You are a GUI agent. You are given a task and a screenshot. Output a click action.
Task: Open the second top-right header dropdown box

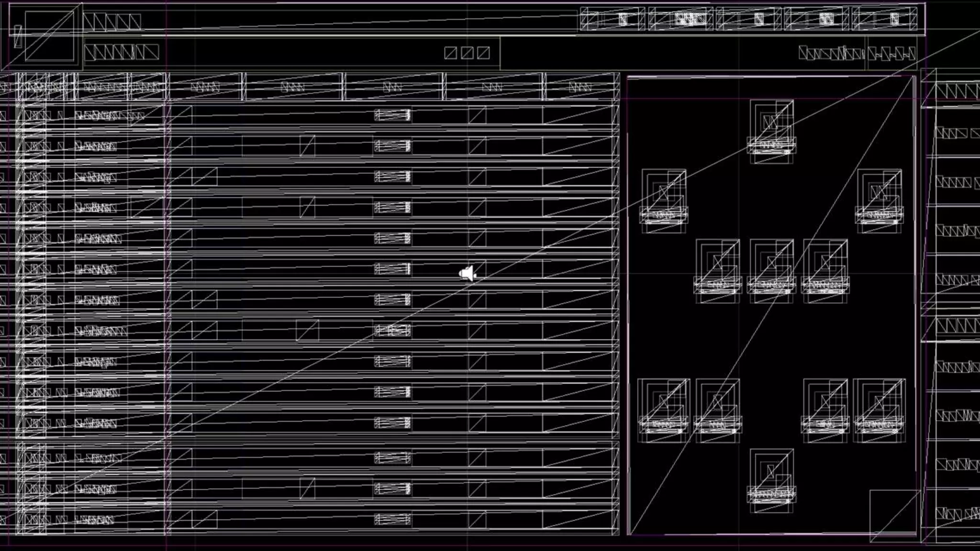(x=680, y=19)
